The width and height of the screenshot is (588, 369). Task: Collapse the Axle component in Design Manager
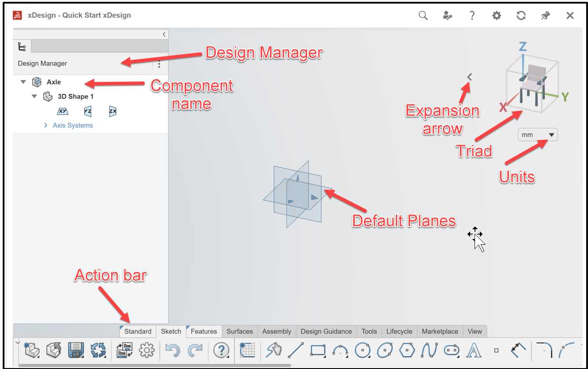pos(23,82)
